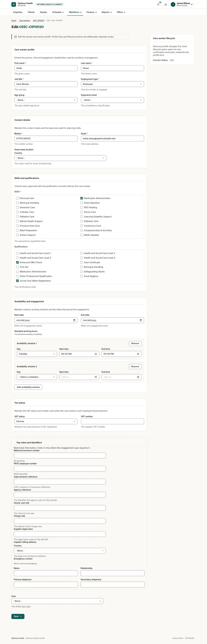Open clock picker for window 2 start time
The height and width of the screenshot is (644, 207).
tap(96, 377)
